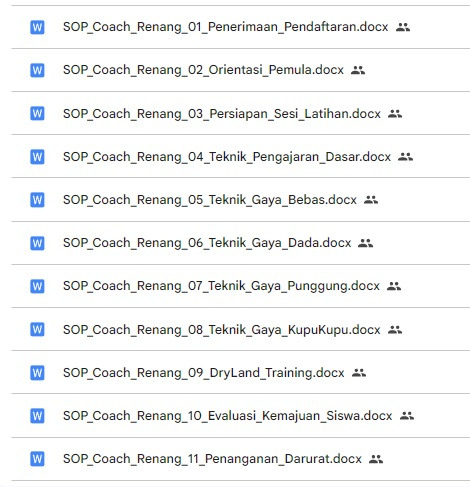This screenshot has height=487, width=470.
Task: Select 08_Teknik_Gaya_KupuKupu.docx file name
Action: [x=222, y=330]
